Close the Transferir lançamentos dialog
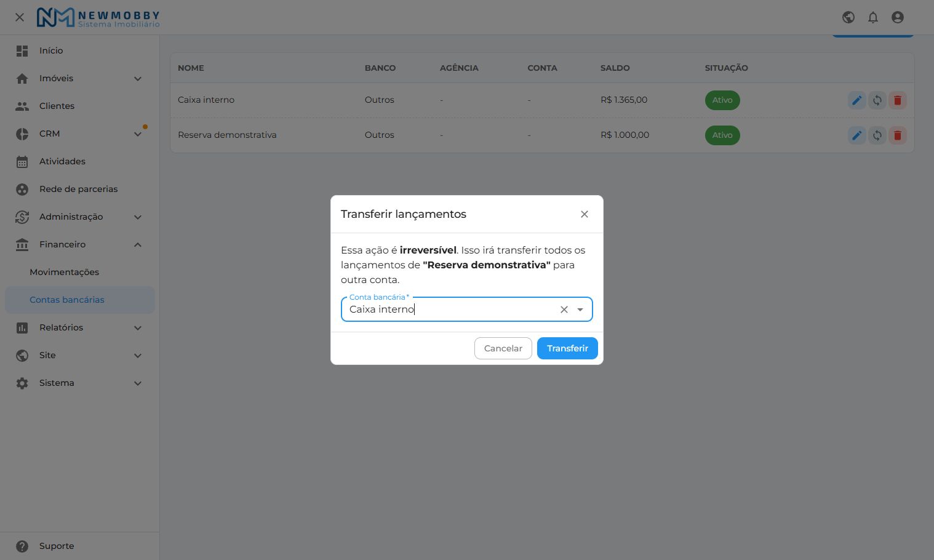 tap(585, 214)
